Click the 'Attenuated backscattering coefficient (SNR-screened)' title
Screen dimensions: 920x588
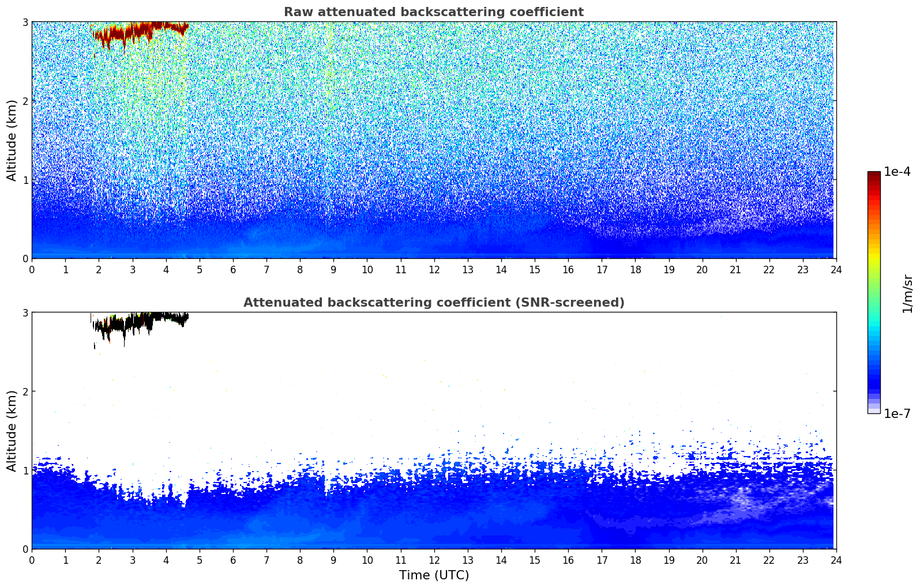[x=434, y=303]
